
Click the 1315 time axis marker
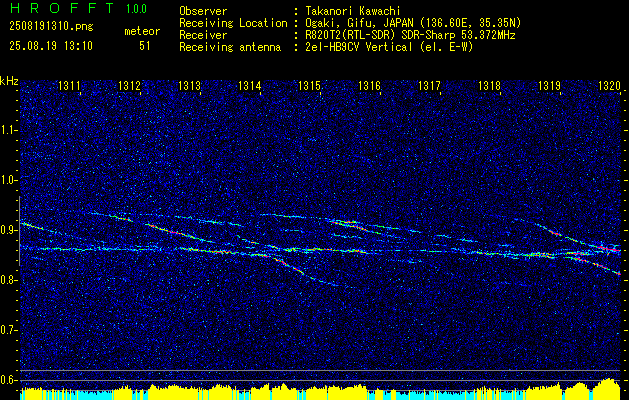(310, 85)
